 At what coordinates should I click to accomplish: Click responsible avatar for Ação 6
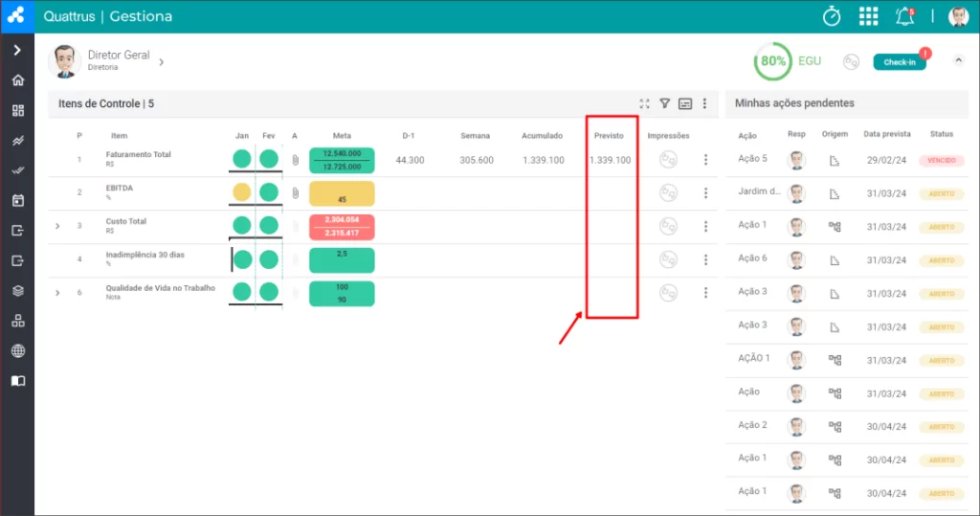[796, 259]
